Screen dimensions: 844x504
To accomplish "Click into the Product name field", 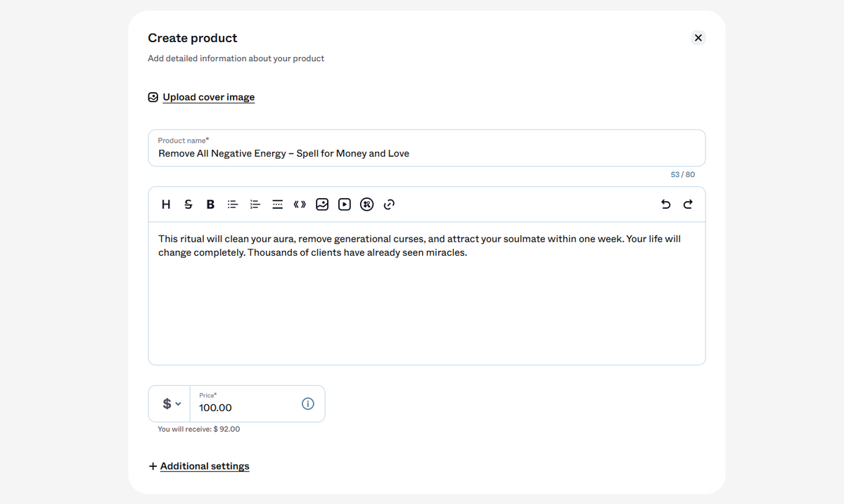I will coord(427,148).
